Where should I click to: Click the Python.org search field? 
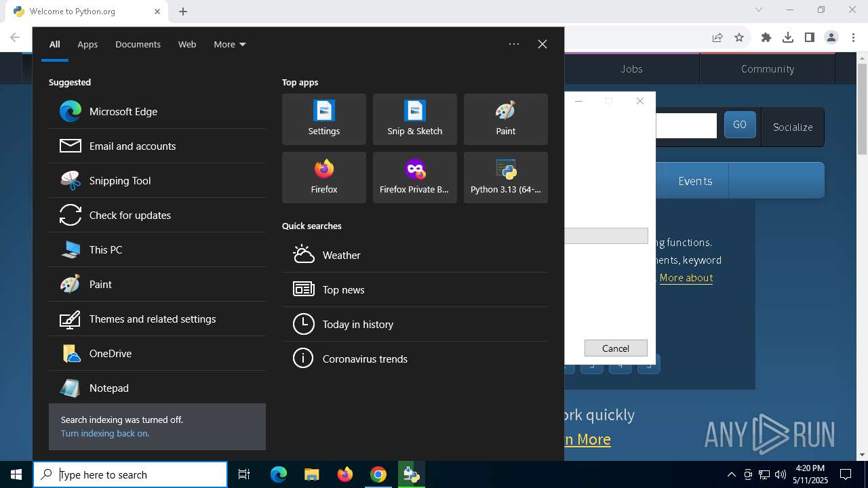click(x=686, y=126)
